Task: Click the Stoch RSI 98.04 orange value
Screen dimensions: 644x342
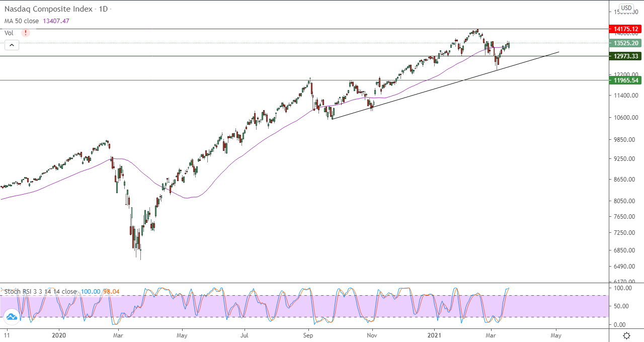Action: point(112,291)
